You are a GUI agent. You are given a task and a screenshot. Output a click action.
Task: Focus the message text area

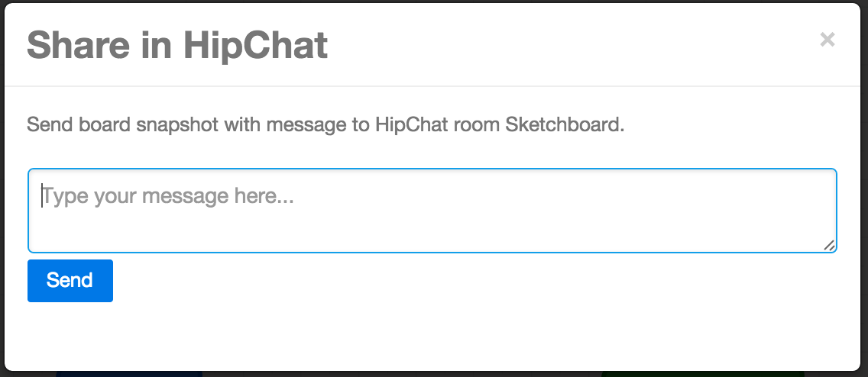click(x=432, y=211)
